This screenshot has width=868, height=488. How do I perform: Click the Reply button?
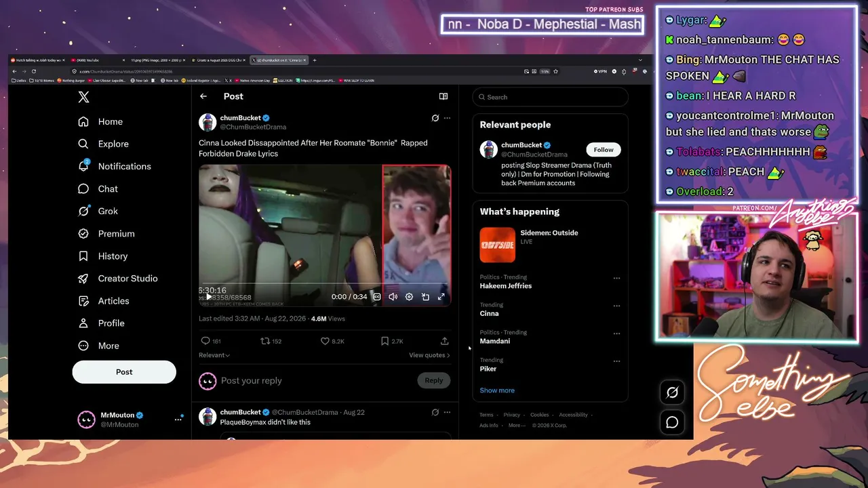tap(434, 380)
